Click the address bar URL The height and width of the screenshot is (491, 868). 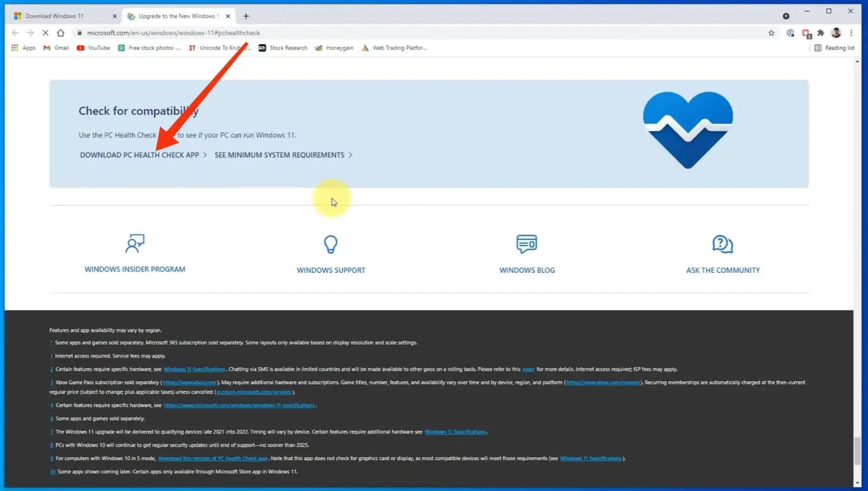174,33
